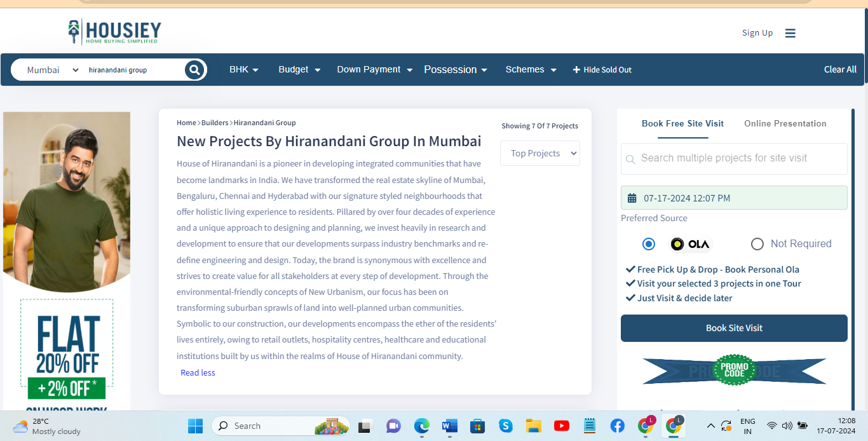Launch Microsoft Edge from taskbar
The image size is (868, 441).
(x=422, y=426)
